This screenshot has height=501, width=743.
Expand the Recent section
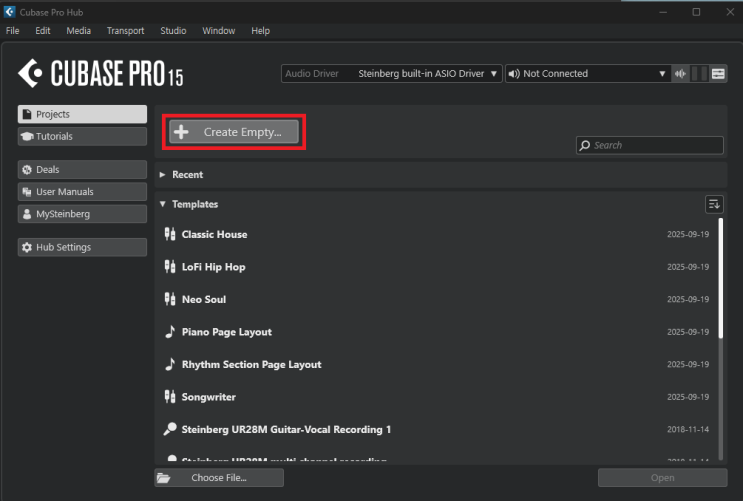[163, 174]
